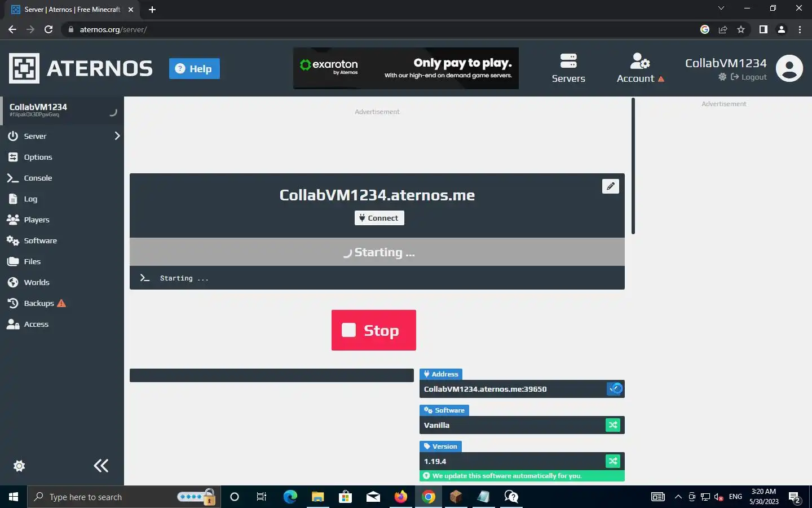Open account settings gear beside Logout
Viewport: 812px width, 508px height.
722,77
